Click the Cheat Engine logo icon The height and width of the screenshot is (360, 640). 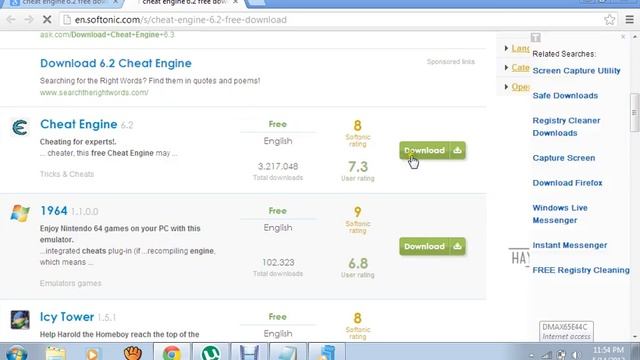[20, 128]
